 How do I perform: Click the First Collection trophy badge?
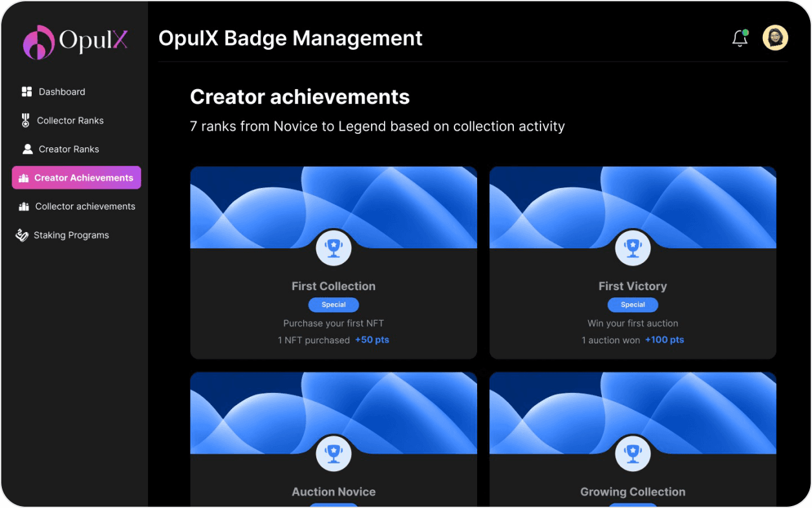(x=334, y=248)
